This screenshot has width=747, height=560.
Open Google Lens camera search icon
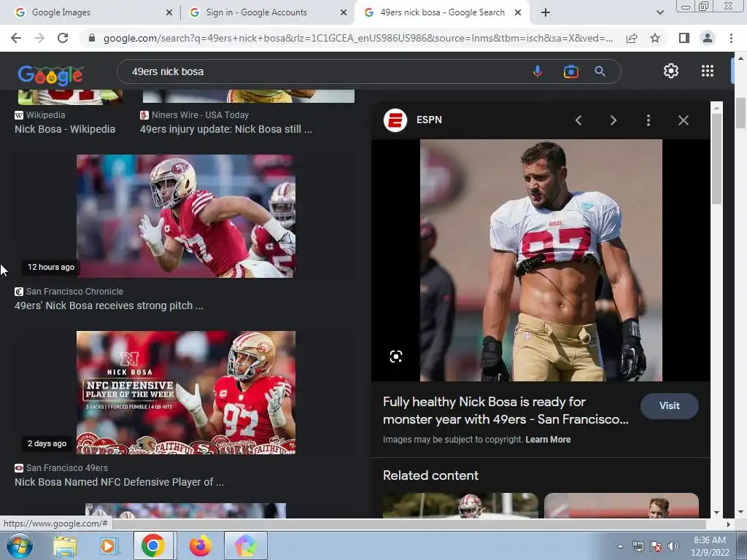pos(570,71)
